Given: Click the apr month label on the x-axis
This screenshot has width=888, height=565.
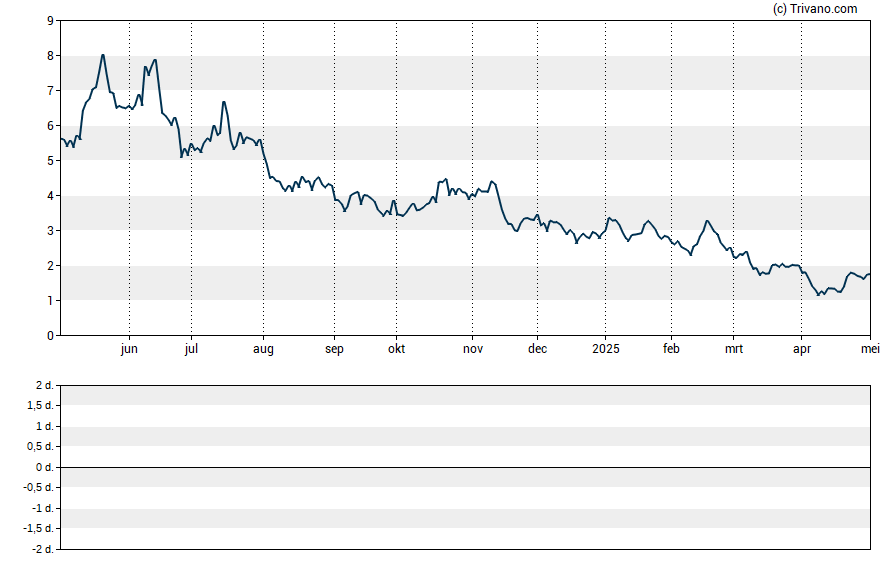Looking at the screenshot, I should tap(802, 349).
